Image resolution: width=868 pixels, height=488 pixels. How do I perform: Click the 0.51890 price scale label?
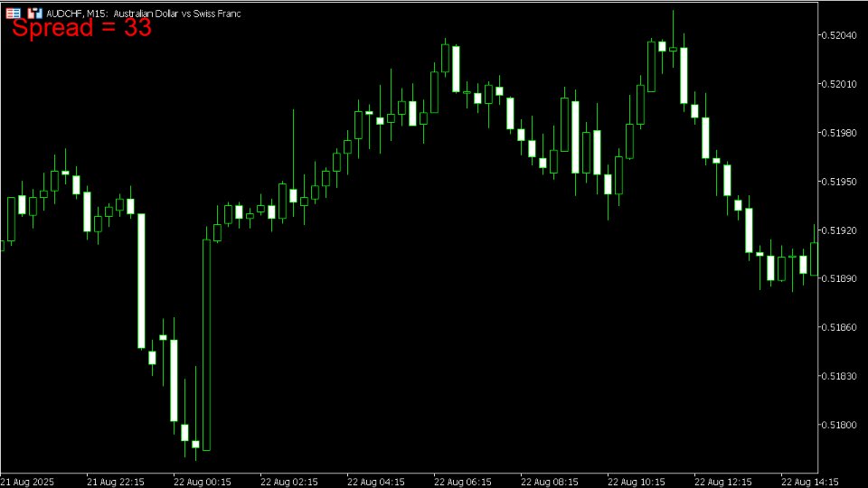839,279
